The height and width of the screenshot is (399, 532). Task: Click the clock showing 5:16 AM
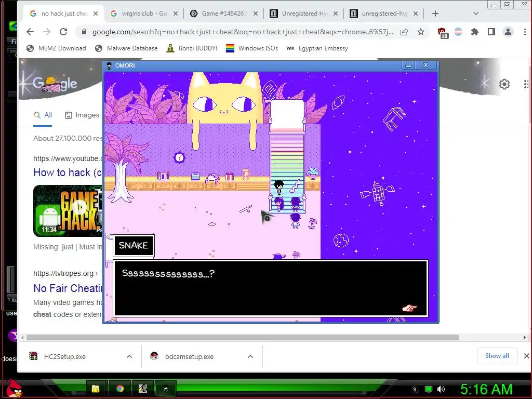point(486,389)
